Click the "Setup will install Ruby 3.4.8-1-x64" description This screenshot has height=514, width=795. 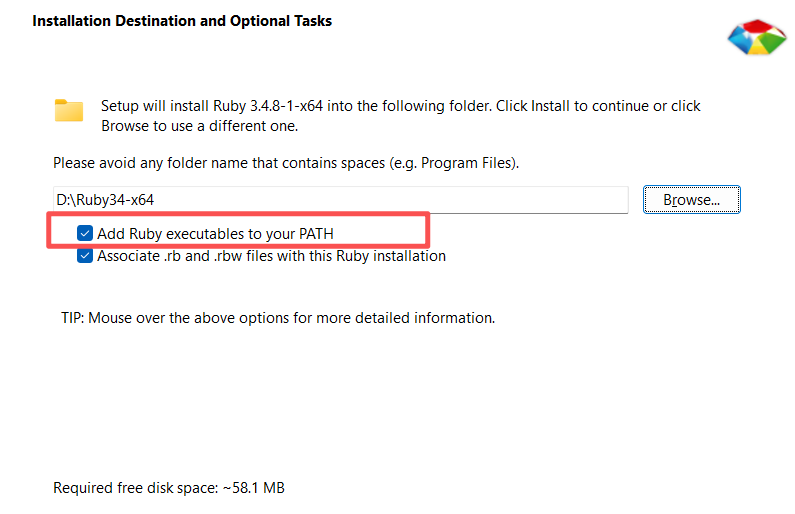400,106
